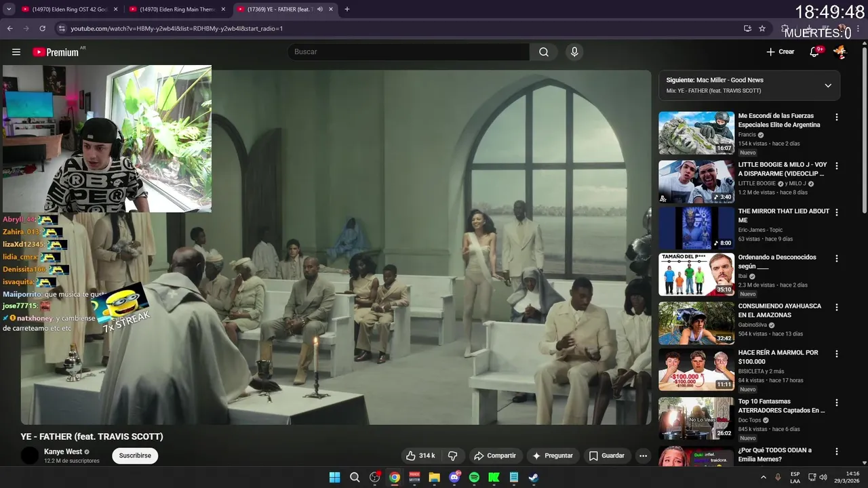Open options for Fuerzas Especiales video
Image resolution: width=868 pixels, height=488 pixels.
(836, 117)
